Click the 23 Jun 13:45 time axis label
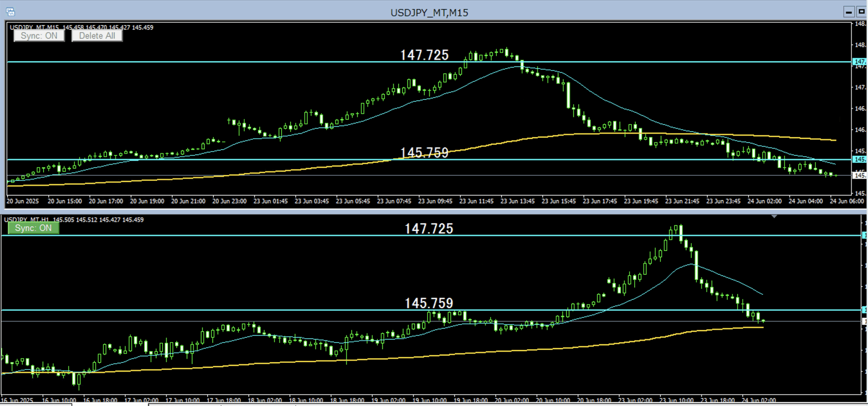 [517, 201]
